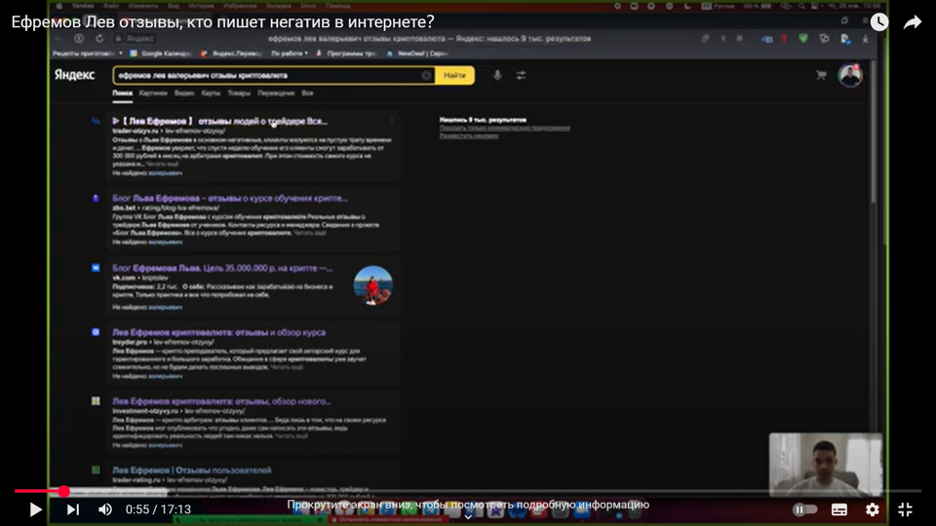Image resolution: width=936 pixels, height=526 pixels.
Task: Open Yandex search filter settings icon
Action: tap(521, 75)
